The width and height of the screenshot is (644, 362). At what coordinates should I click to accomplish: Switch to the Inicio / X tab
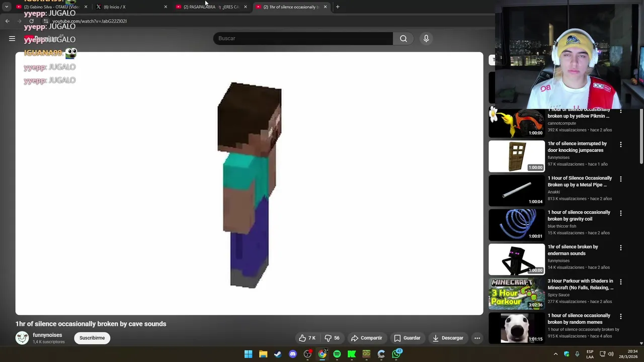pyautogui.click(x=131, y=7)
